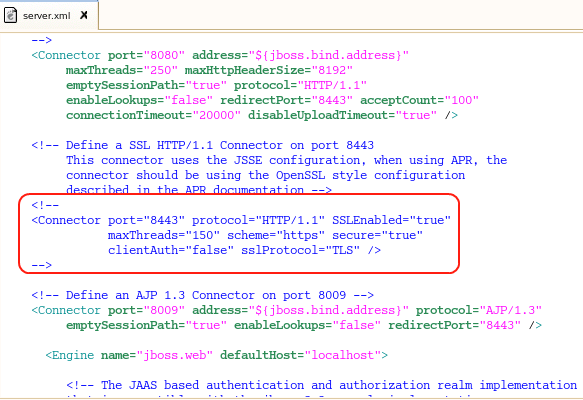Image resolution: width=583 pixels, height=400 pixels.
Task: Click the secure="true" attribute
Action: tap(377, 235)
